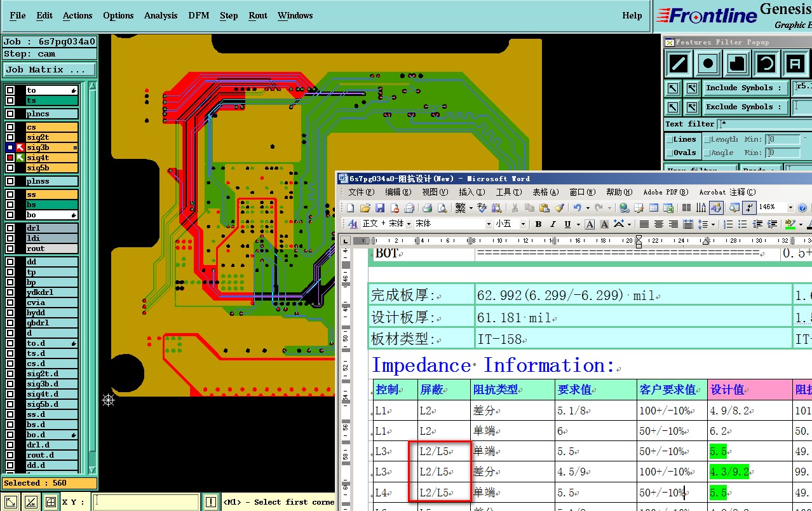Open the font size dropdown showing 小五
Viewport: 812px width, 511px height.
(x=524, y=224)
